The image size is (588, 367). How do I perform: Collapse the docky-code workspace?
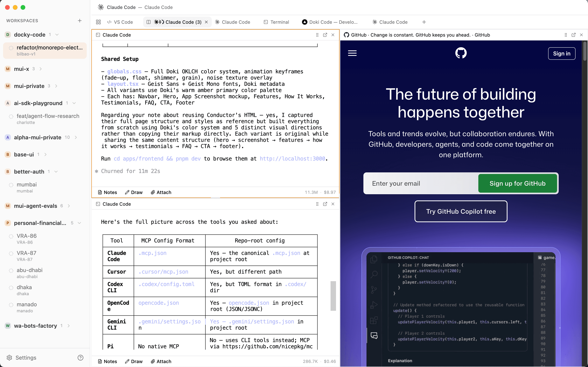coord(57,34)
